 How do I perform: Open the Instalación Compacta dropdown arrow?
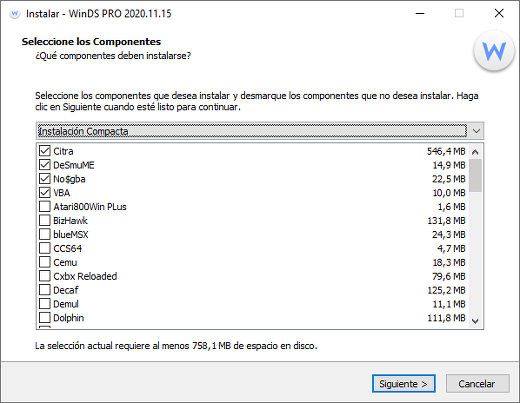pyautogui.click(x=476, y=131)
